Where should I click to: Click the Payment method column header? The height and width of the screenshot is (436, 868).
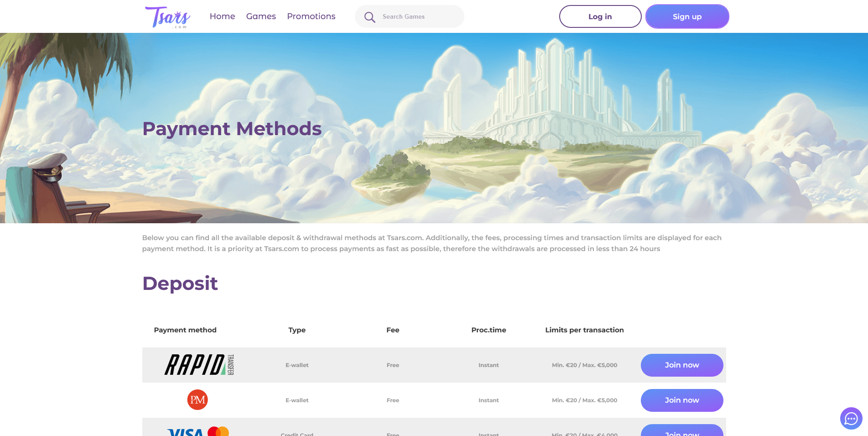(185, 330)
